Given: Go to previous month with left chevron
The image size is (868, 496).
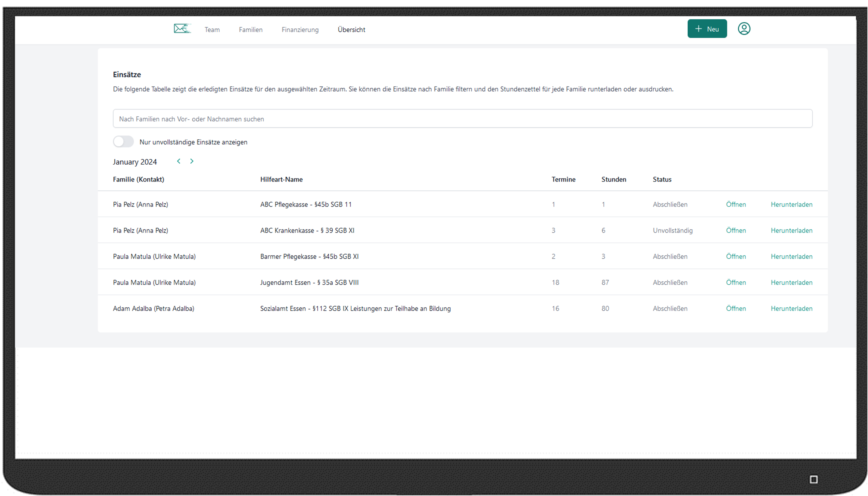Looking at the screenshot, I should tap(179, 161).
